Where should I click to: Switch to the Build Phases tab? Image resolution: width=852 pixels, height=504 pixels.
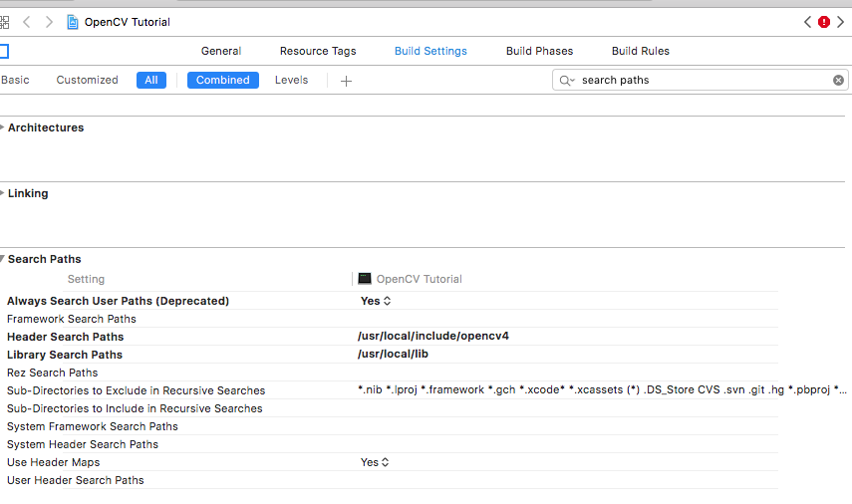tap(539, 51)
